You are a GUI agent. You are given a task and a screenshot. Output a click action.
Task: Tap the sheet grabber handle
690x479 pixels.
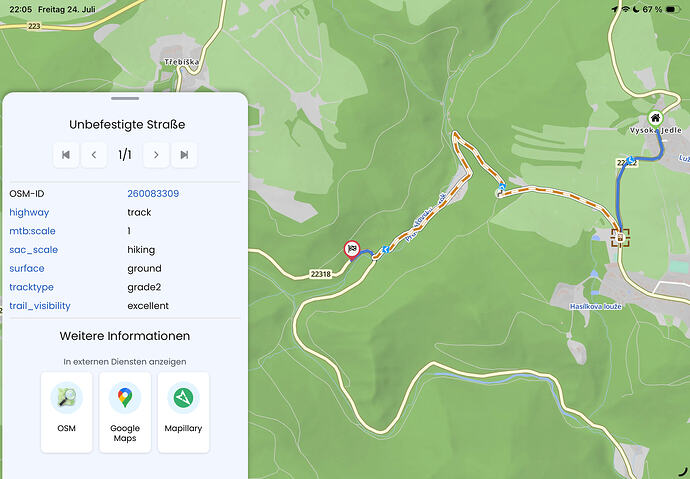point(125,99)
